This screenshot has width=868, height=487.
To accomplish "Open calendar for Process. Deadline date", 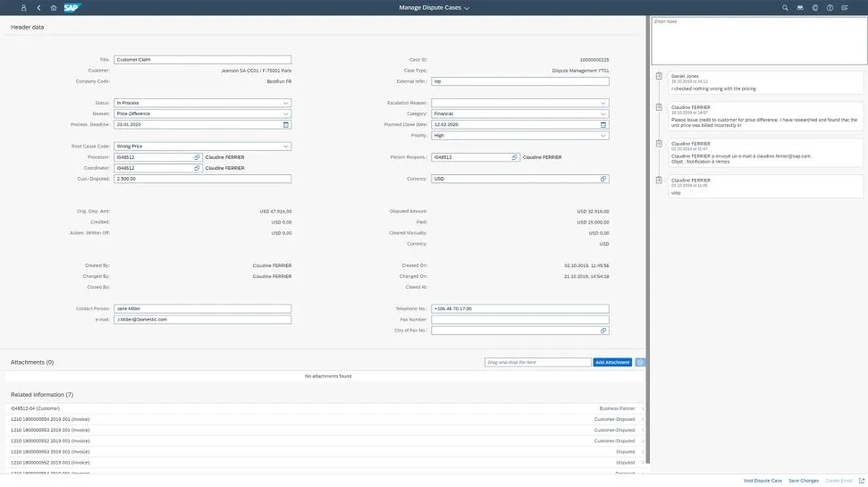I will pyautogui.click(x=286, y=125).
